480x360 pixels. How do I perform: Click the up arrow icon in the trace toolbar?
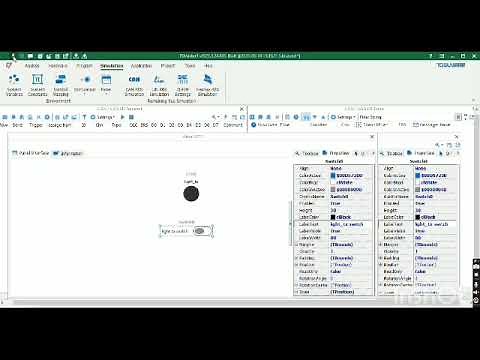click(x=323, y=117)
